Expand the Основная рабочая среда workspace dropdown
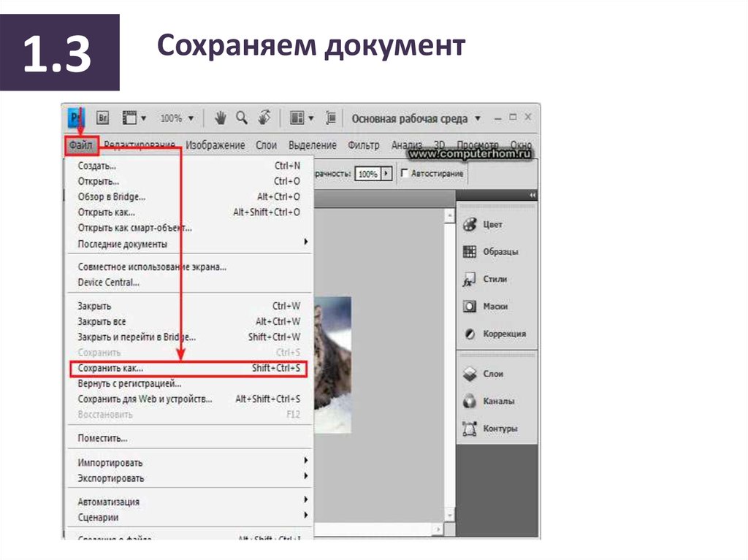 coord(478,118)
